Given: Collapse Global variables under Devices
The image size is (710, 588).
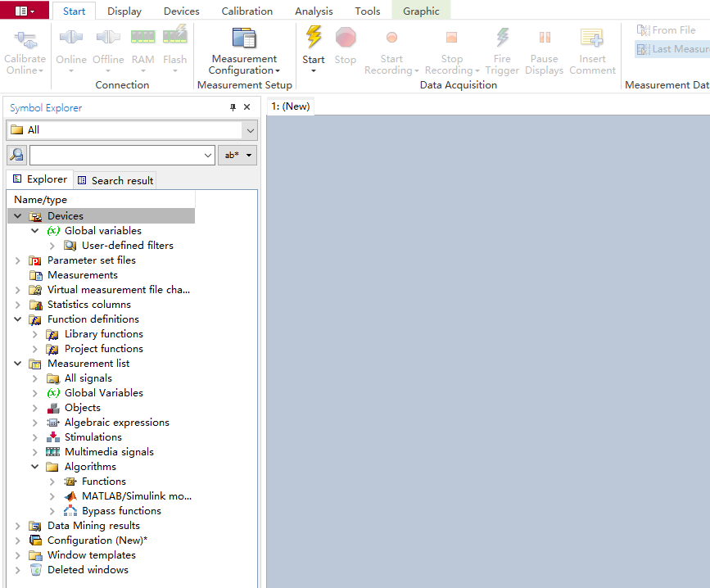Looking at the screenshot, I should point(35,231).
